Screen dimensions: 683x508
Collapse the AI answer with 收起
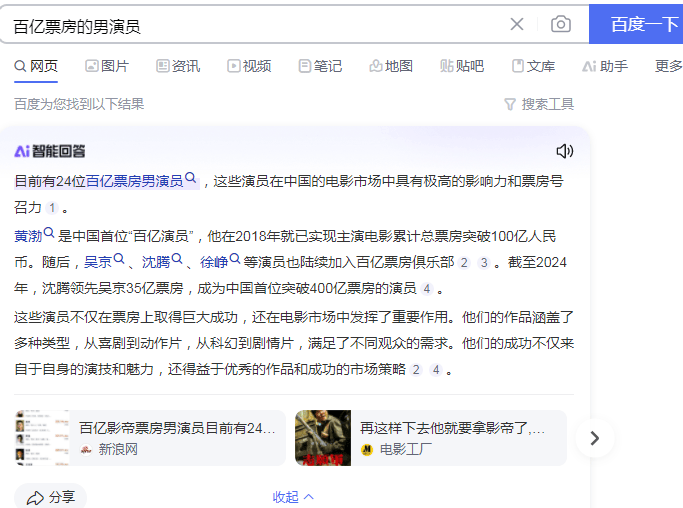(x=293, y=497)
